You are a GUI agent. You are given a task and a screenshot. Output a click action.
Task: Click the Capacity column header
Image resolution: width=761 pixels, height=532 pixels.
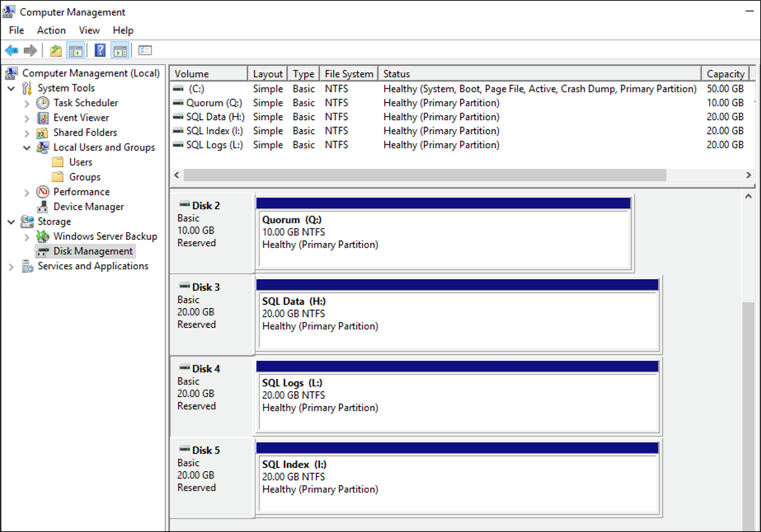pos(726,73)
